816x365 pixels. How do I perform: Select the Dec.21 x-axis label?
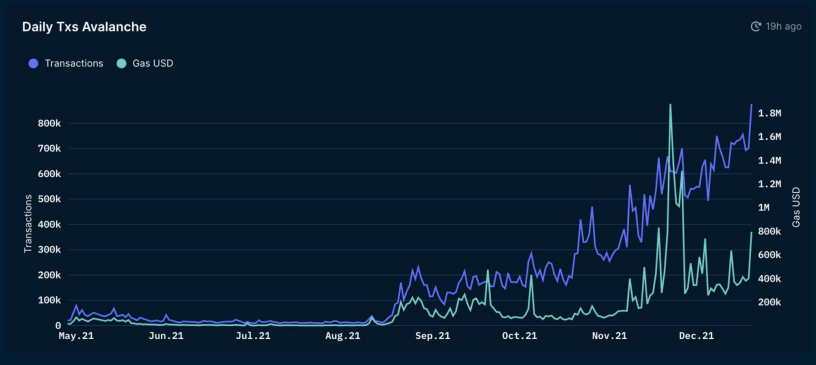[696, 337]
